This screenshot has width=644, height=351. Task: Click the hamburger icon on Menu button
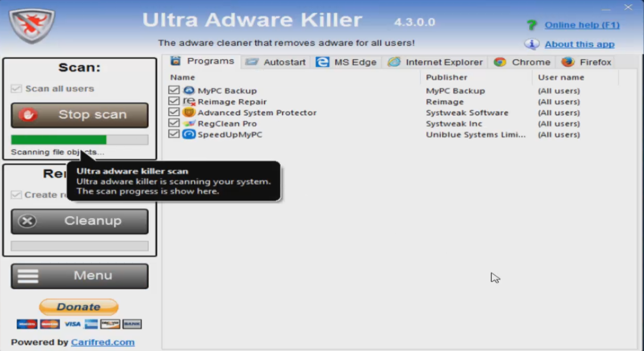pyautogui.click(x=28, y=276)
